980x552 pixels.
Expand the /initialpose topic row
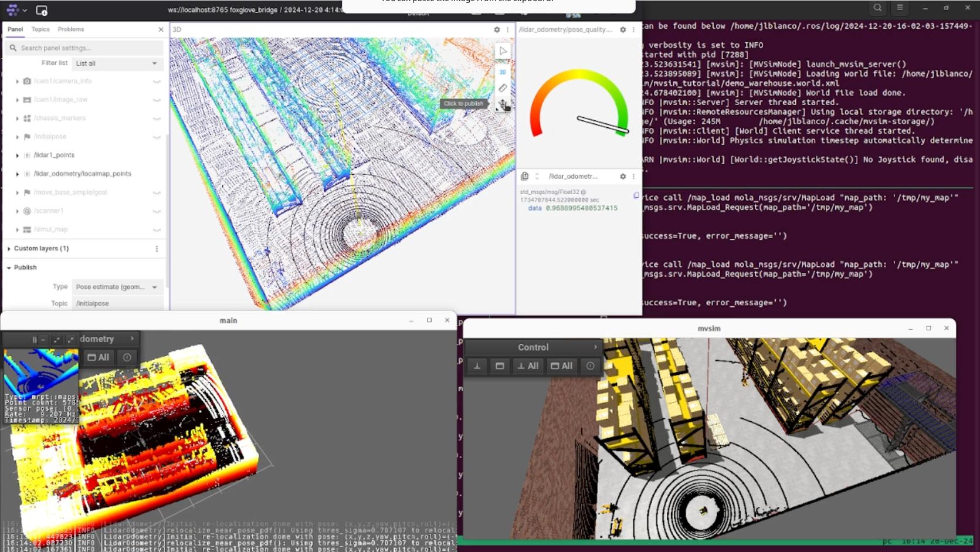(17, 137)
